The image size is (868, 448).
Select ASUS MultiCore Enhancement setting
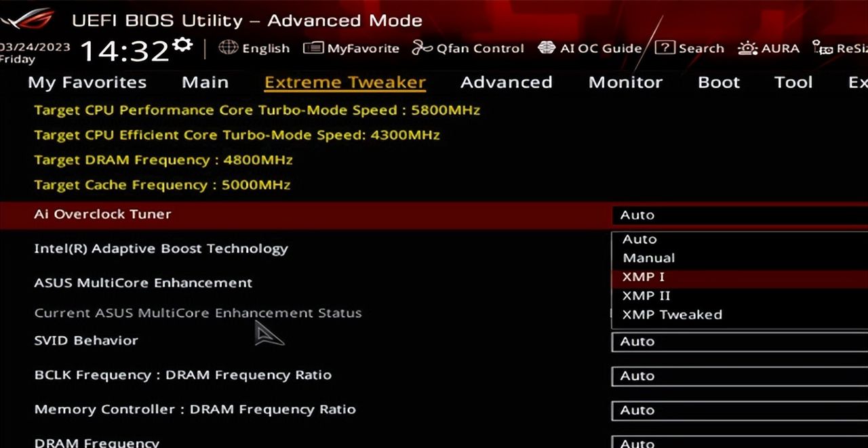click(x=143, y=283)
